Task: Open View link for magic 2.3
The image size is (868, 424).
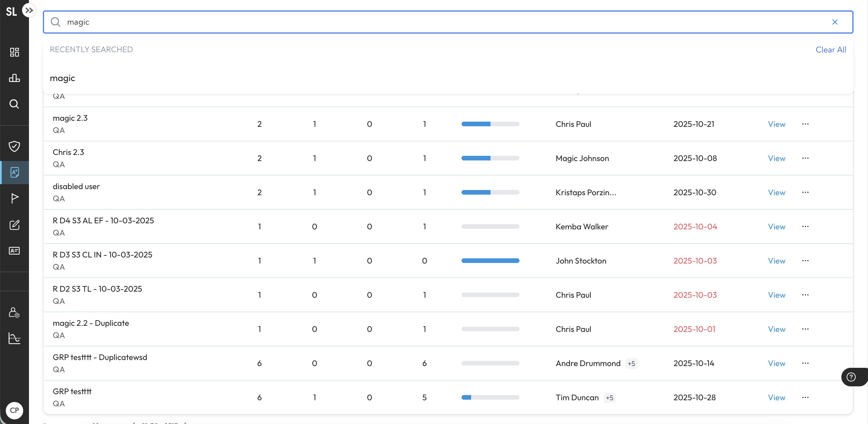Action: [x=776, y=124]
